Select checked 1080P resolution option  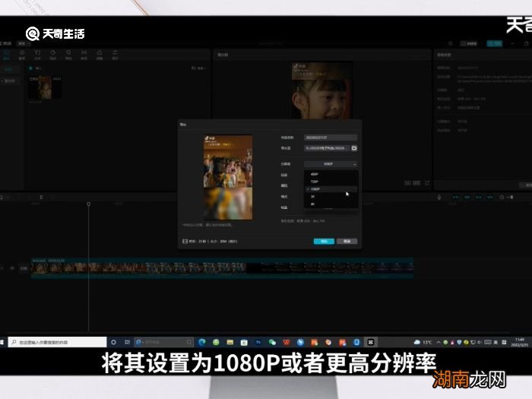[x=331, y=189]
